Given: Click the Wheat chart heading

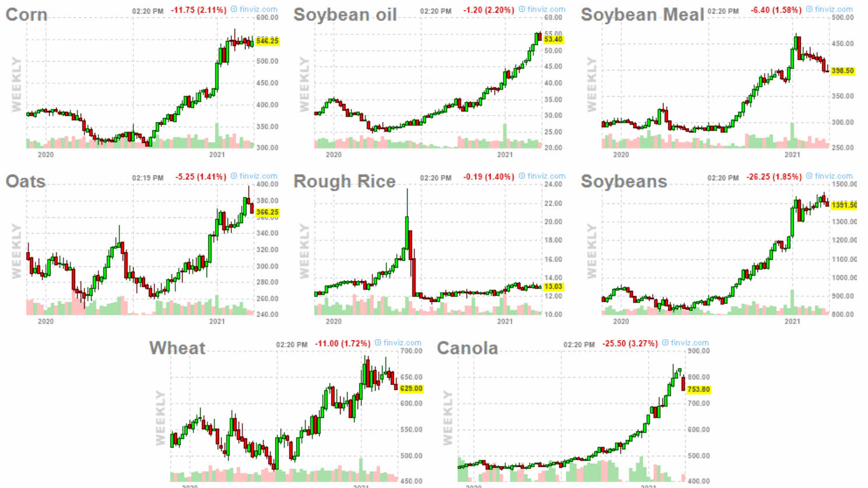Looking at the screenshot, I should [x=177, y=348].
